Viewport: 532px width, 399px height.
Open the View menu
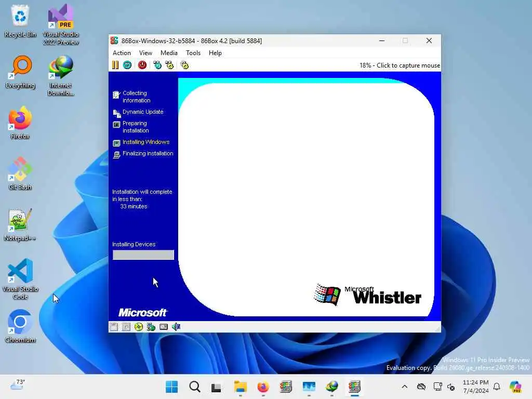tap(145, 53)
